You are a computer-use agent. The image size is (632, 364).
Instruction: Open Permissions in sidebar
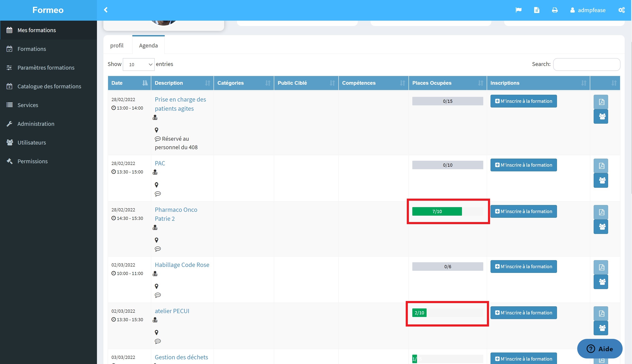coord(48,161)
